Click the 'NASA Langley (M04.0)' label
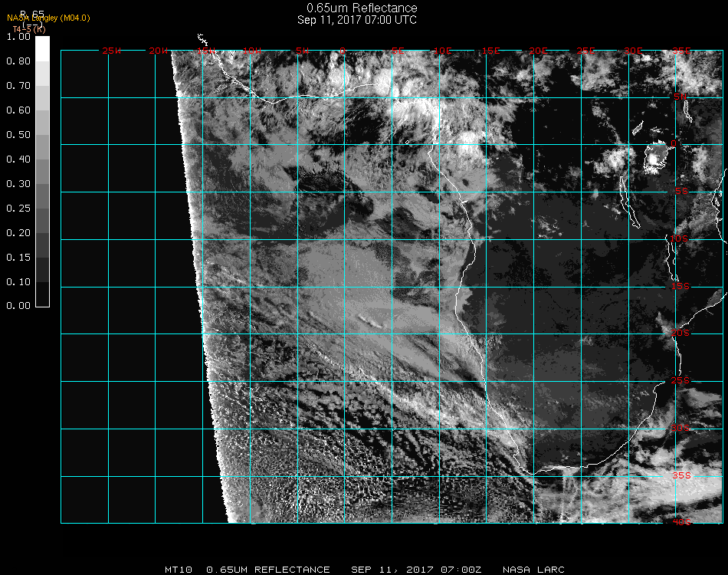The width and height of the screenshot is (728, 575). (x=48, y=18)
